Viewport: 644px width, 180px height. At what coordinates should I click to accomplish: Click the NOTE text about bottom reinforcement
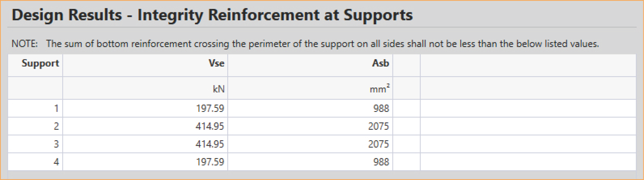point(305,44)
